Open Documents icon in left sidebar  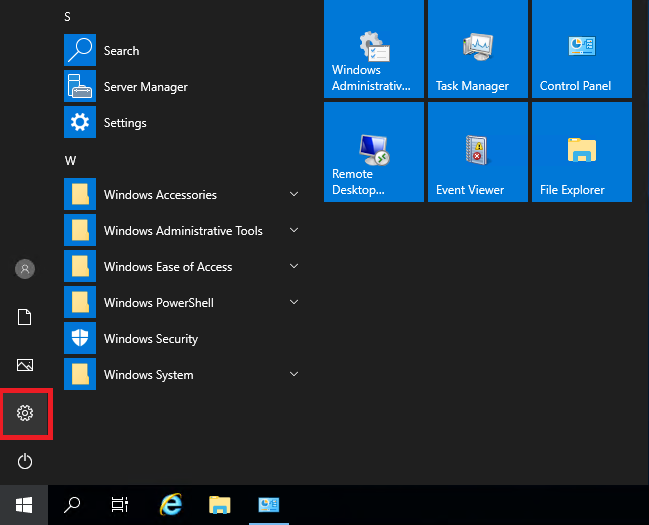[x=26, y=317]
